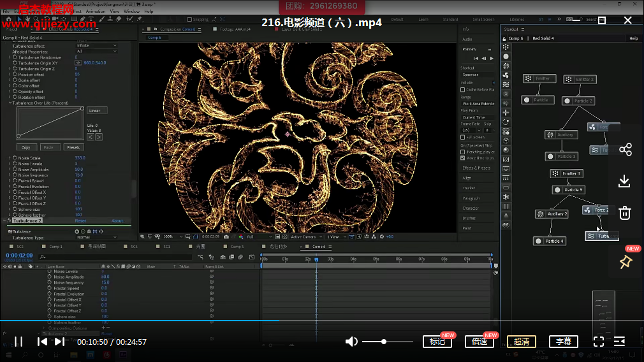Select the Particle 5 node
Screen dimensions: 644x362
pos(569,190)
